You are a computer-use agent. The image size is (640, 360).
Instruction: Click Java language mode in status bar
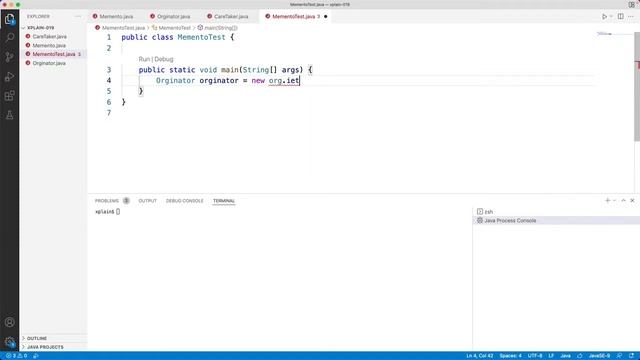[x=565, y=356]
